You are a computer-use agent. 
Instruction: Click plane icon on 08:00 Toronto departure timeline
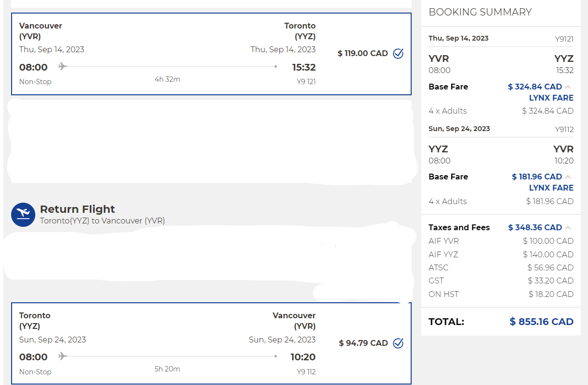click(62, 356)
